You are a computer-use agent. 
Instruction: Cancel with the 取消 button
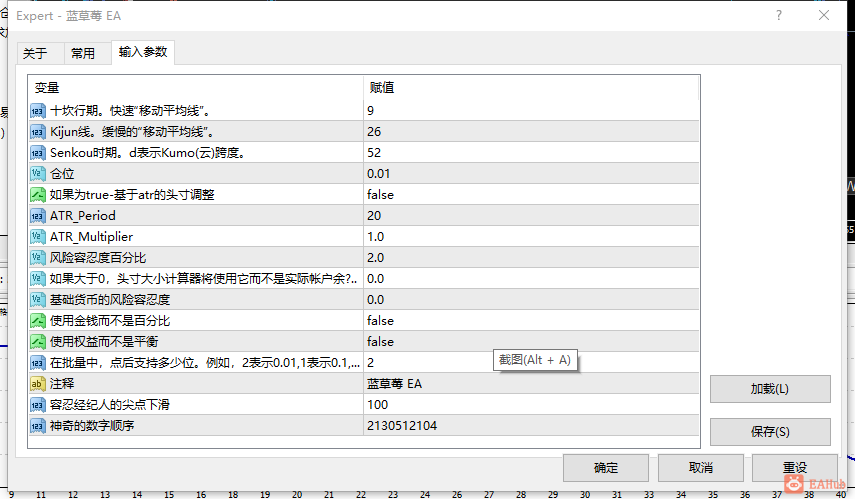tap(701, 468)
